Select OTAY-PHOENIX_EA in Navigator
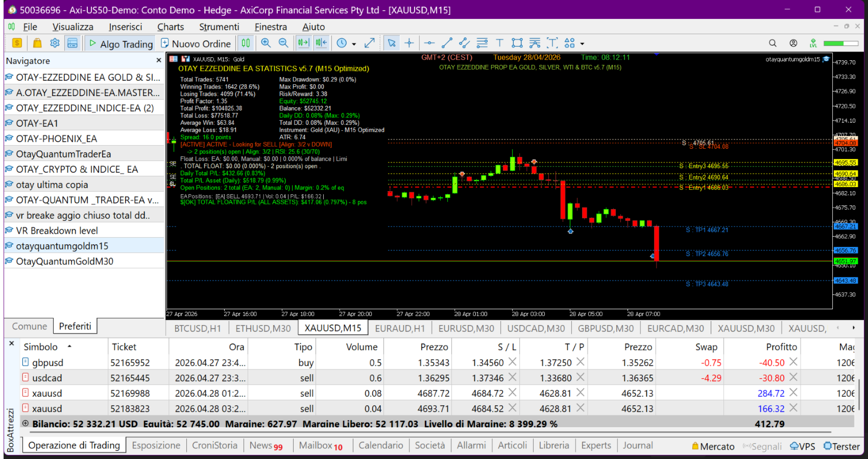 [x=56, y=139]
